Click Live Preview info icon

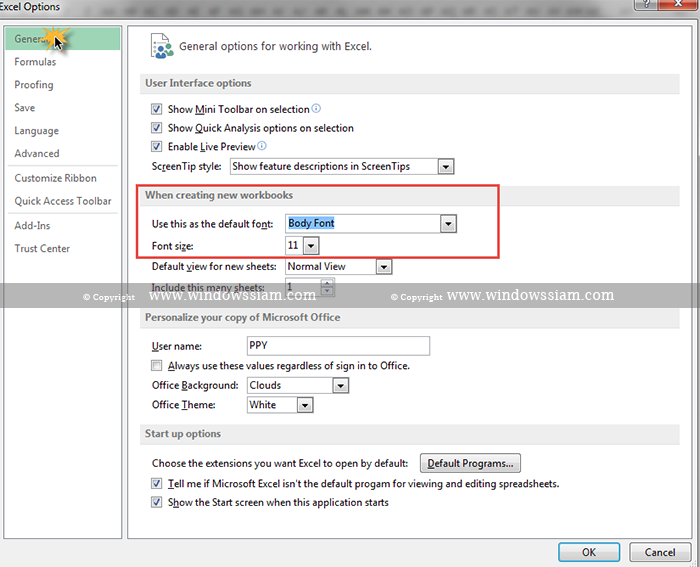[262, 146]
